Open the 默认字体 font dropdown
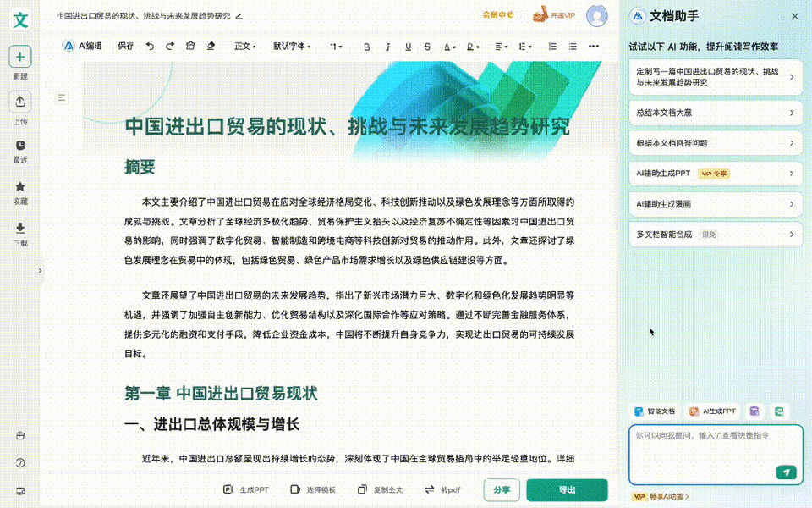Image resolution: width=812 pixels, height=508 pixels. 292,46
